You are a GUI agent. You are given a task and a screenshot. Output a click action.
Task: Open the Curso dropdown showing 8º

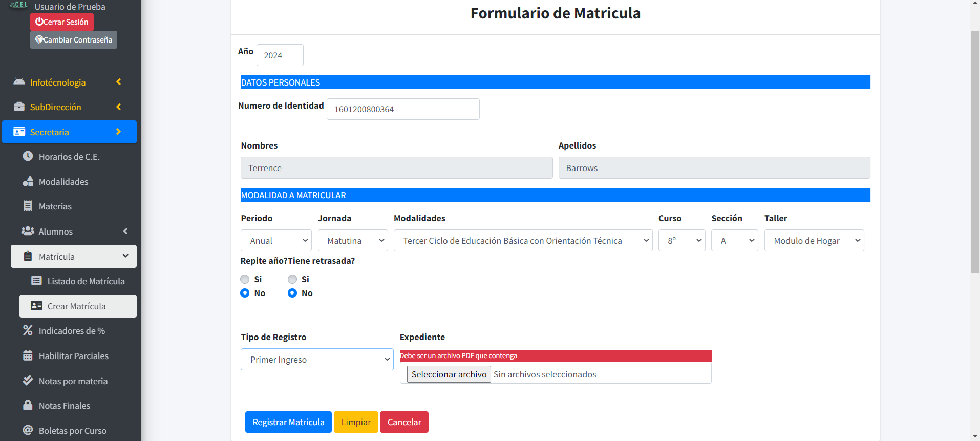681,241
